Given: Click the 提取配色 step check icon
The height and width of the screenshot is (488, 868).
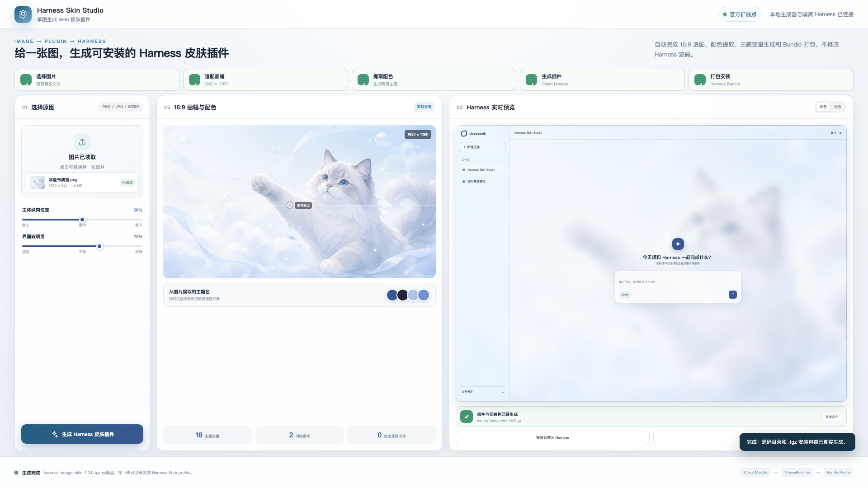Looking at the screenshot, I should 363,80.
